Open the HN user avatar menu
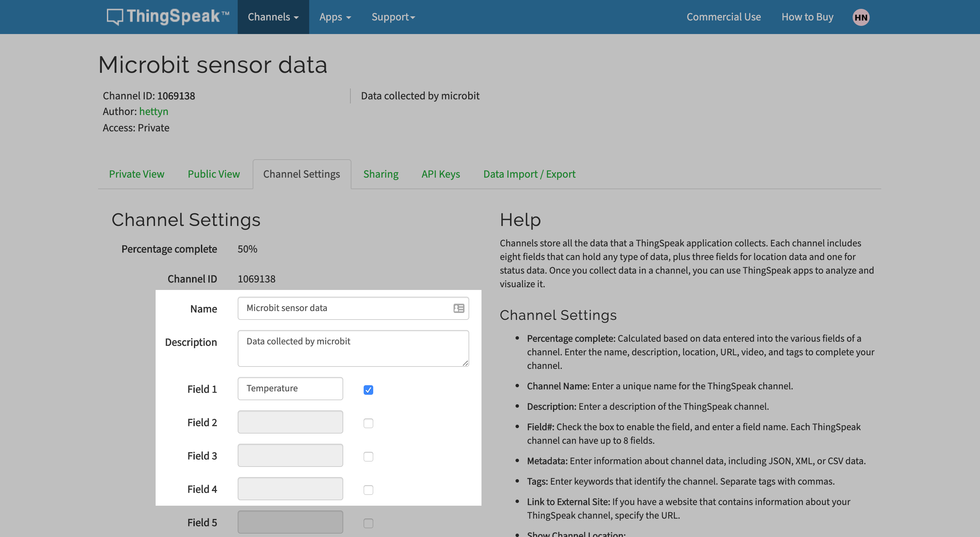This screenshot has height=537, width=980. (x=860, y=17)
